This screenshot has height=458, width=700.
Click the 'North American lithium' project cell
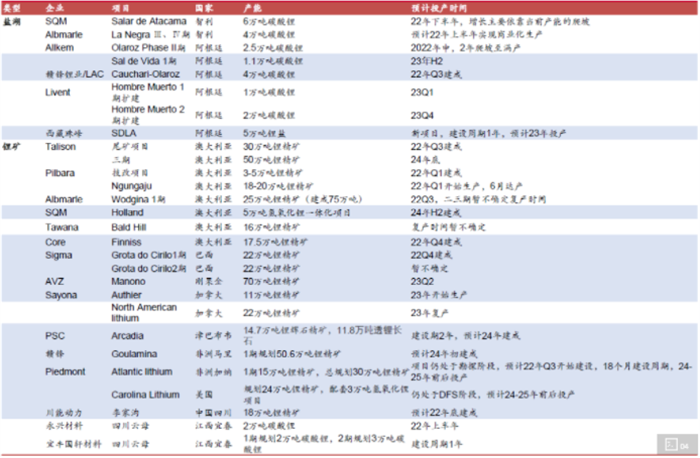(x=144, y=312)
